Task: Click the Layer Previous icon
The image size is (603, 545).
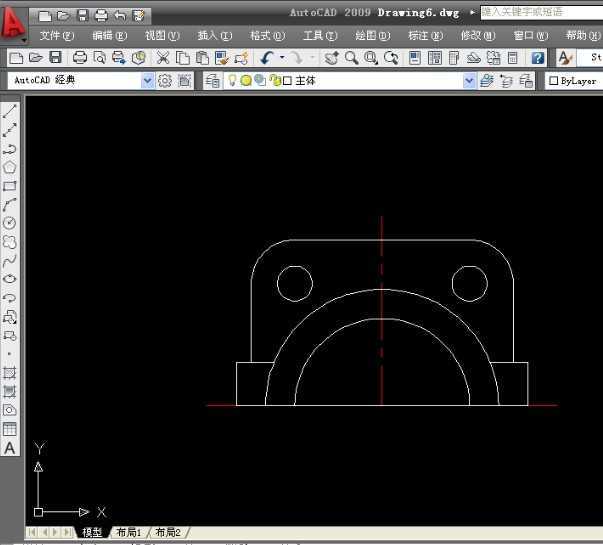Action: coord(506,81)
